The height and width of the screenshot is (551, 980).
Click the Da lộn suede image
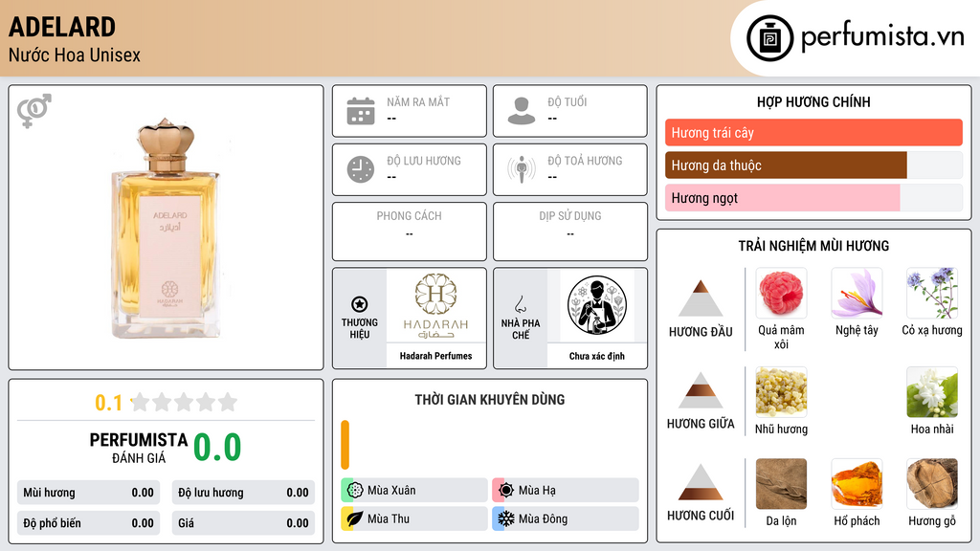(781, 484)
